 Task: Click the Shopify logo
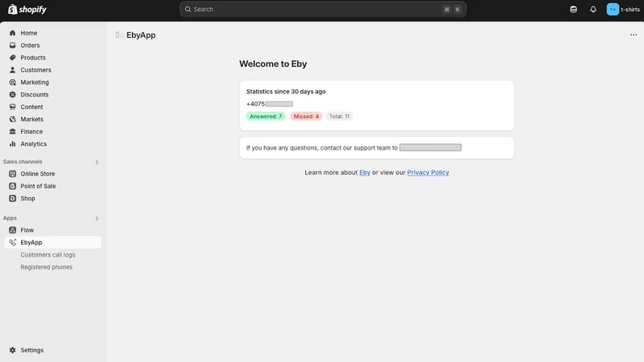pos(27,9)
